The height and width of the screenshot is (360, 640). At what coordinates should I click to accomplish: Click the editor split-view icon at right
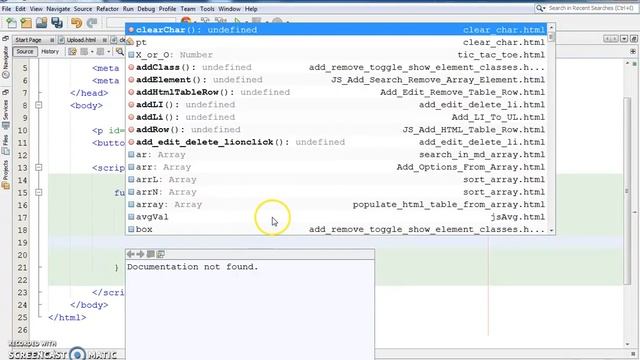tap(633, 51)
